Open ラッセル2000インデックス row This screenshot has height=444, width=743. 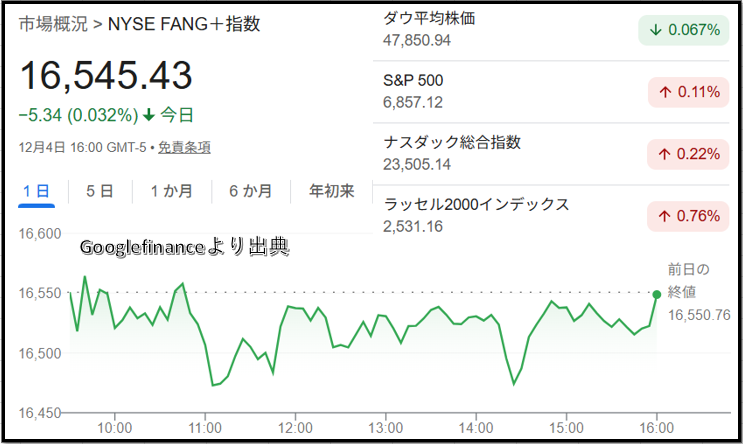tap(476, 204)
